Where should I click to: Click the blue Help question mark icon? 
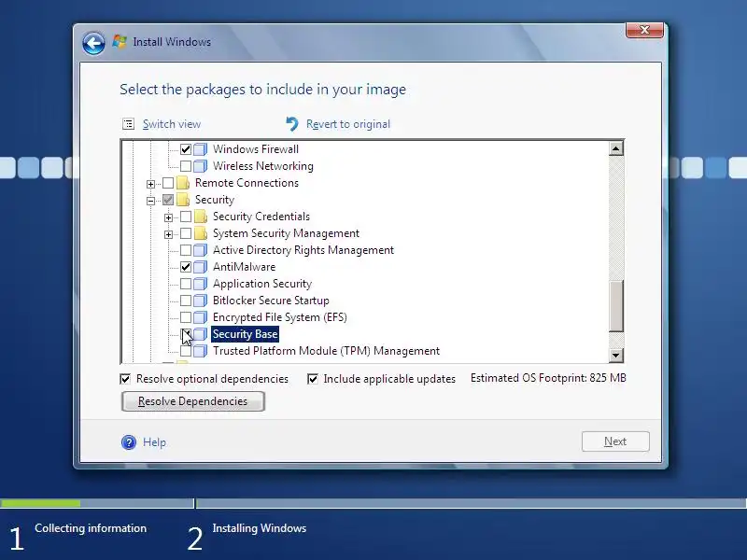point(129,442)
